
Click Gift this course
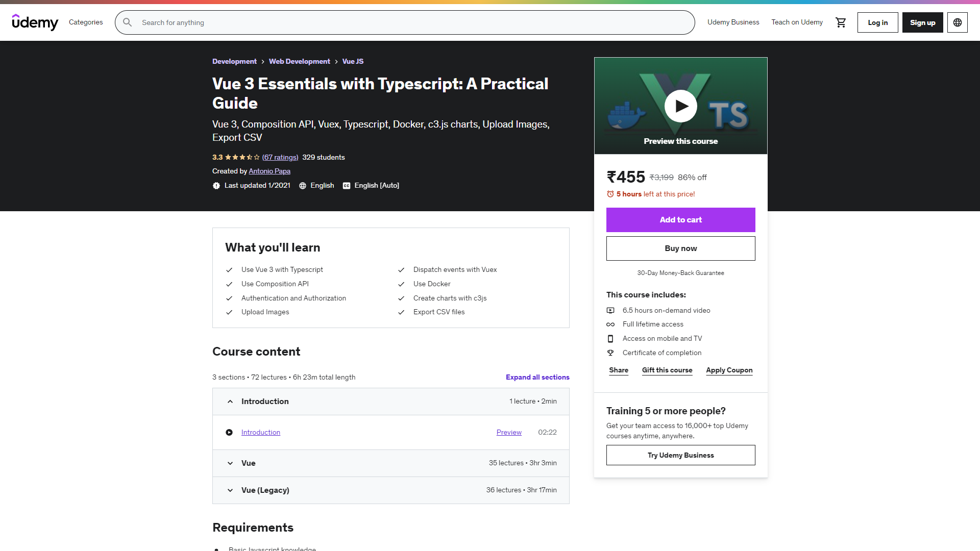[667, 370]
